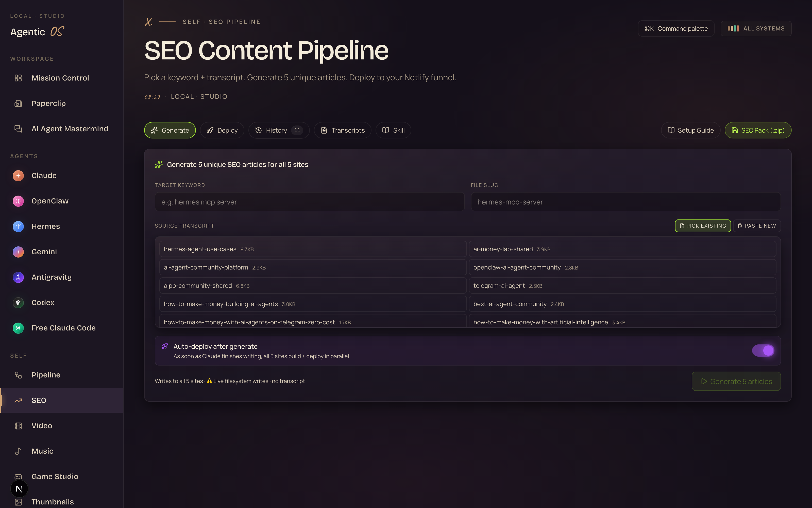Open Video in the Self section

[x=62, y=426]
